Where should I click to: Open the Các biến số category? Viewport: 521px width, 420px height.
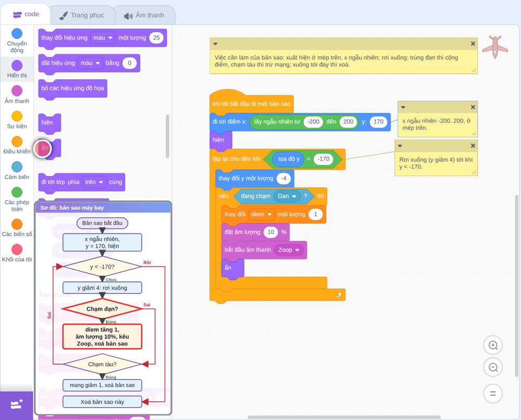(x=17, y=228)
